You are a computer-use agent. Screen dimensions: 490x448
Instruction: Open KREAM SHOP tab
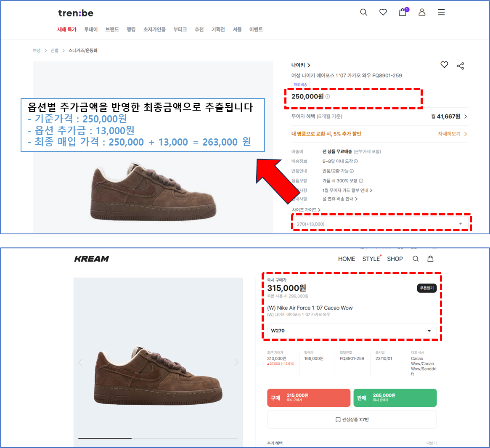395,259
